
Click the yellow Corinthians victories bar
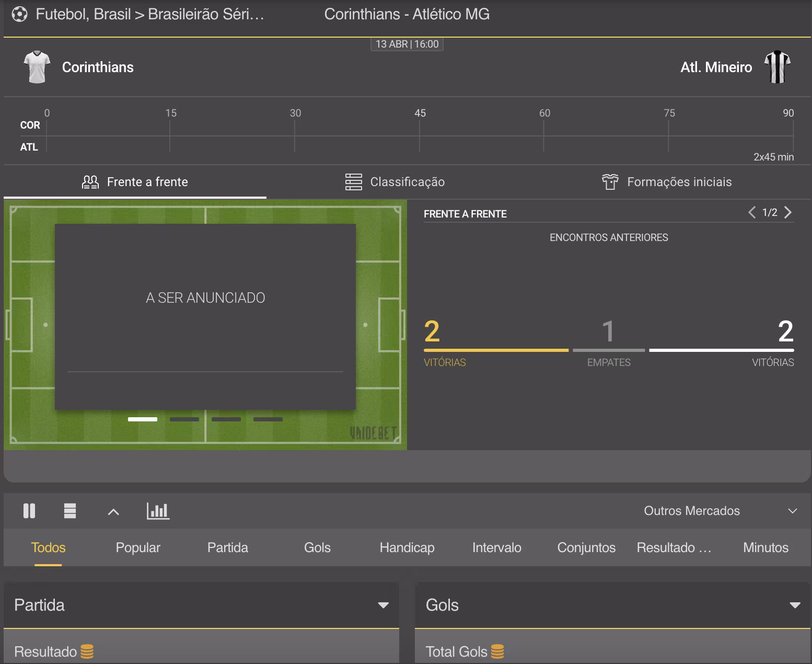[496, 350]
